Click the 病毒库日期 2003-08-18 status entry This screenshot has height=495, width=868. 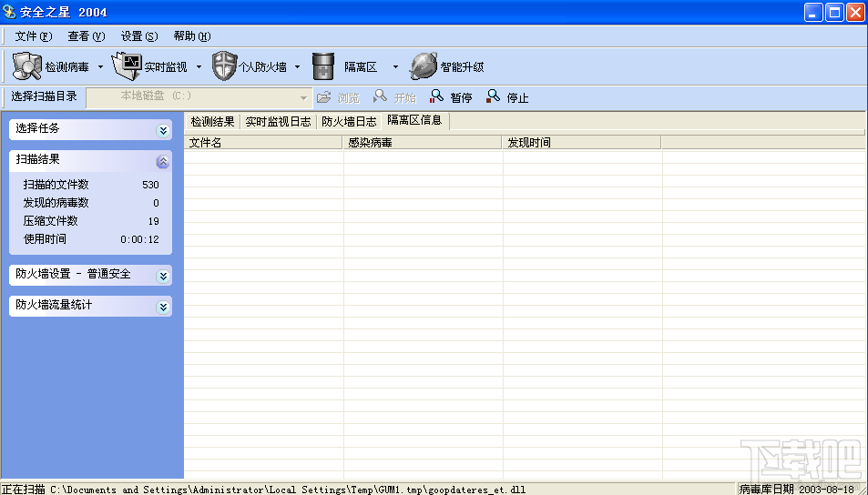(797, 490)
